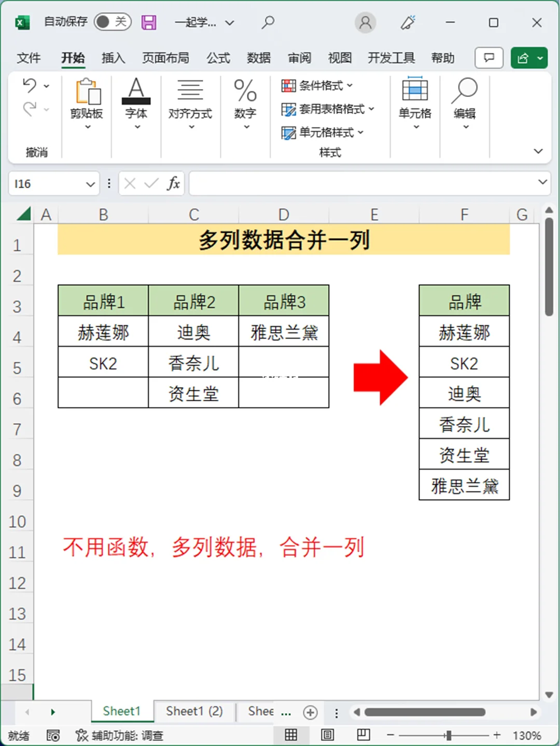Click the accessibility 辅助功能: 调查 status
The image size is (560, 746).
click(119, 735)
